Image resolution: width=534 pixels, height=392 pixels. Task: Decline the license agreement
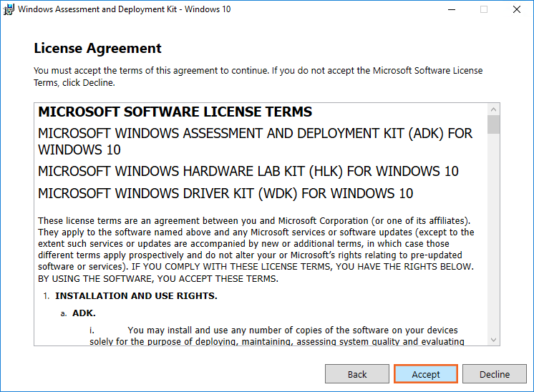point(495,374)
